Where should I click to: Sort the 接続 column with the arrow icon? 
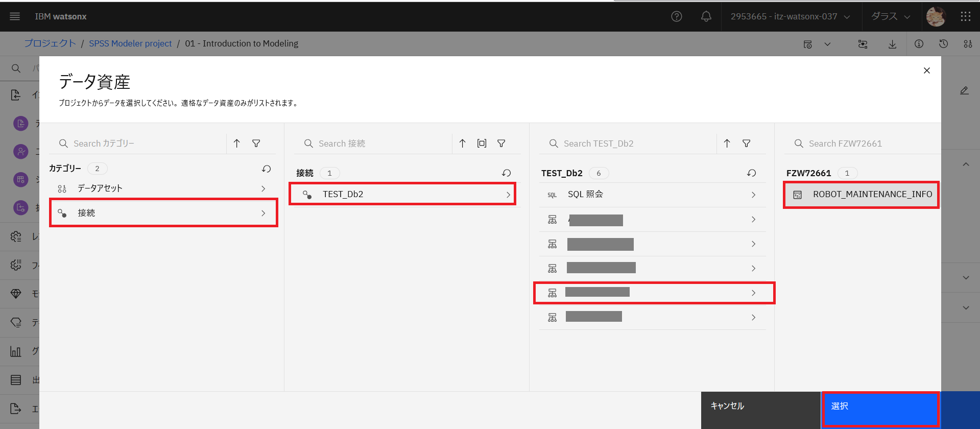[x=463, y=144]
